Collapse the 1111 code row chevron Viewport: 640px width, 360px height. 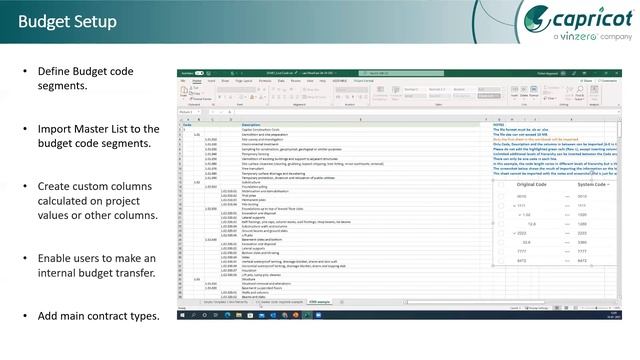coord(514,206)
